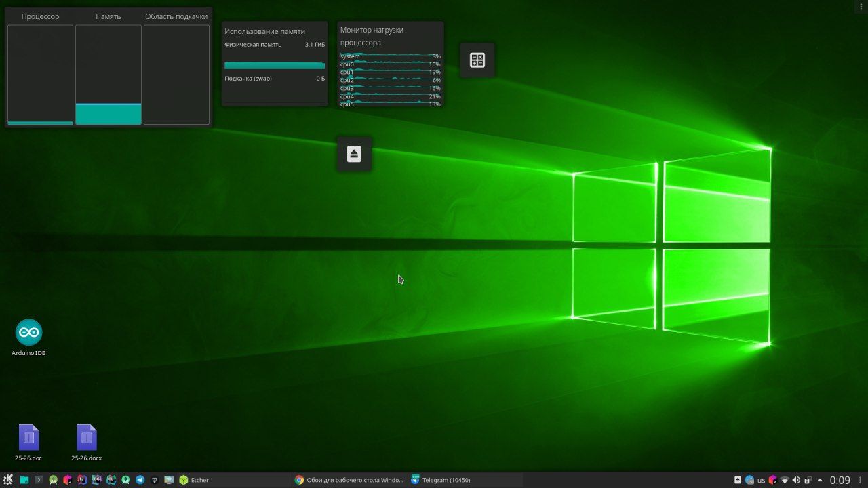Viewport: 868px width, 488px height.
Task: Switch to the Chrome window with Windows wallpaper
Action: [349, 480]
